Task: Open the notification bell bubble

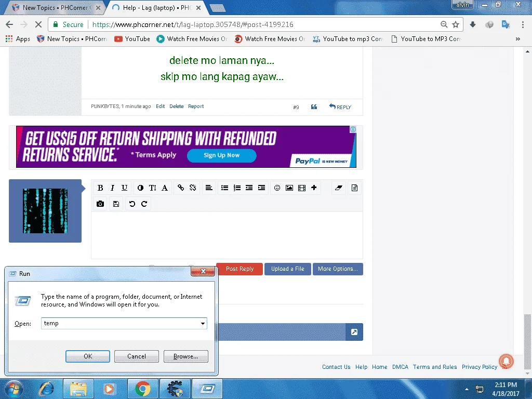Action: 506,361
